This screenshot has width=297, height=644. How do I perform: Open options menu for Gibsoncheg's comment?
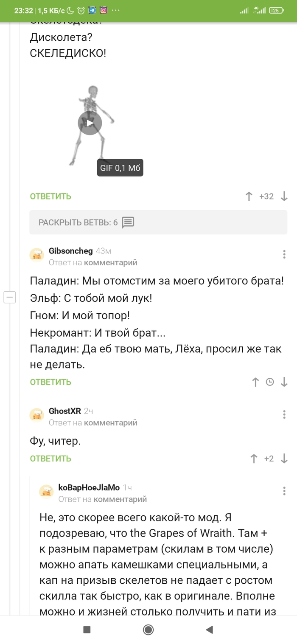click(x=284, y=255)
